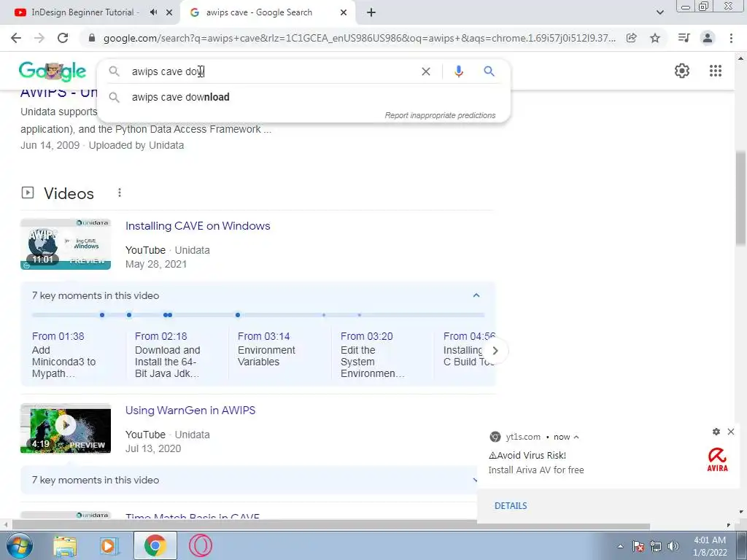Close the InDesign Beginner Tutorial tab
This screenshot has width=747, height=560.
point(169,12)
